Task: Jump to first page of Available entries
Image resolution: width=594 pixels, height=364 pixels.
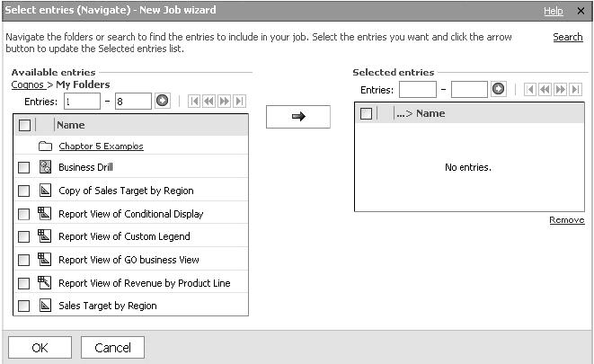Action: click(x=194, y=102)
